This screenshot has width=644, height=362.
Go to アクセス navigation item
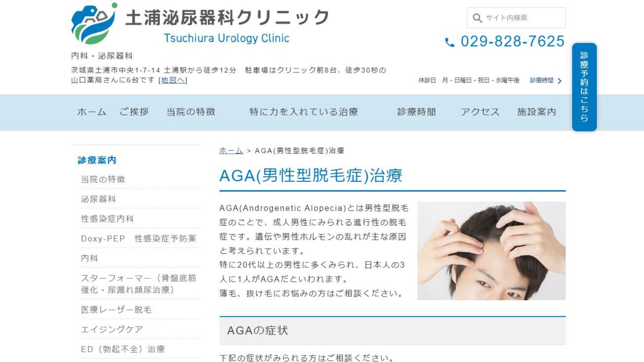[x=480, y=112]
